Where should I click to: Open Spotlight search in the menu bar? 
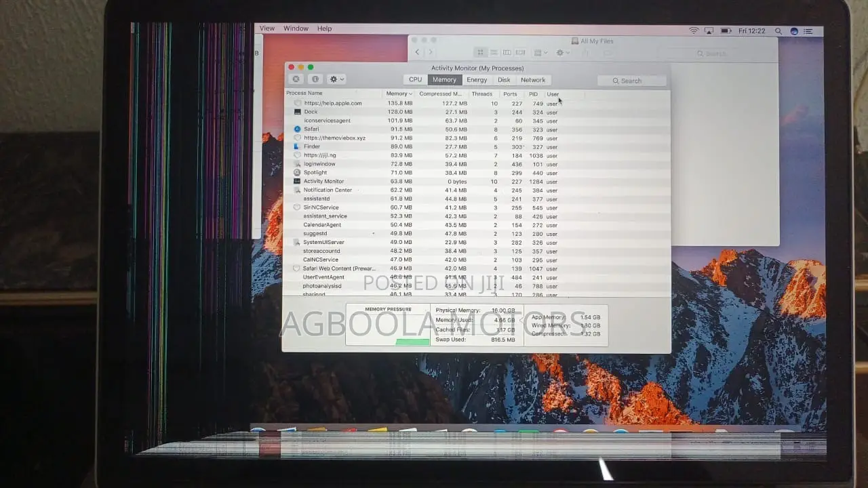778,31
